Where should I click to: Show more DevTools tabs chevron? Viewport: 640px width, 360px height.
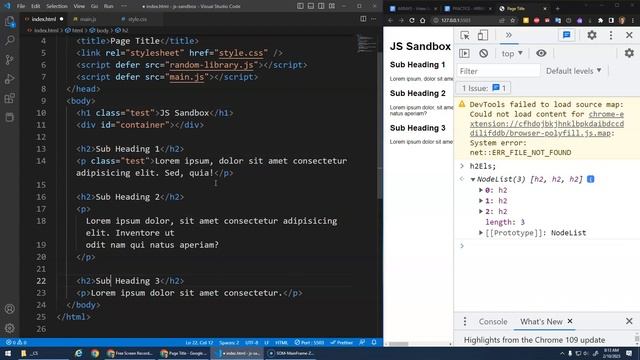point(509,35)
